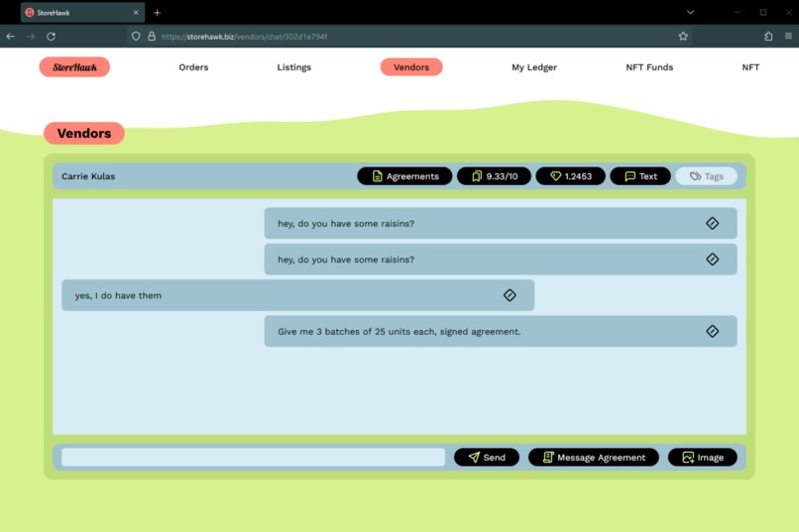
Task: Select the StoreHawk browser tab
Action: 82,12
